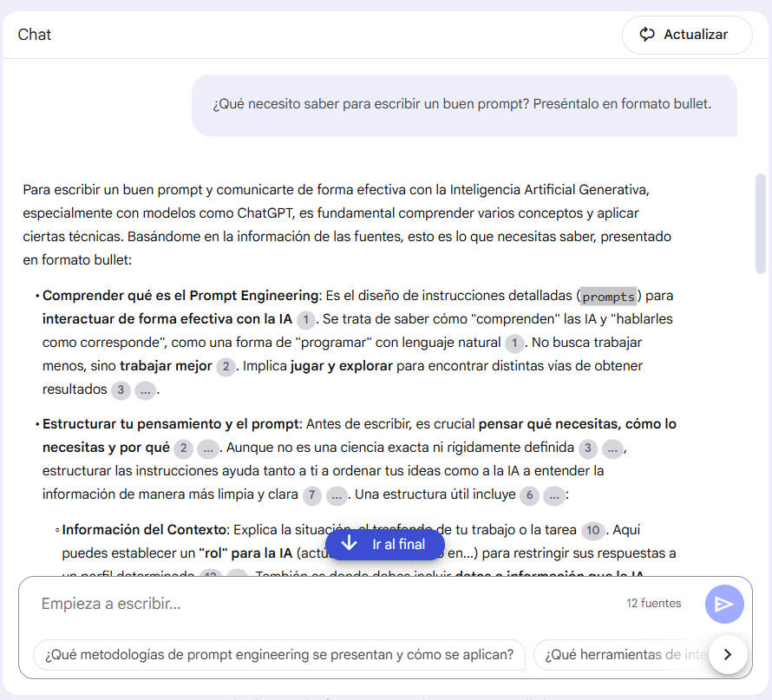
Task: Open the 12 fuentes sources indicator
Action: pyautogui.click(x=653, y=604)
